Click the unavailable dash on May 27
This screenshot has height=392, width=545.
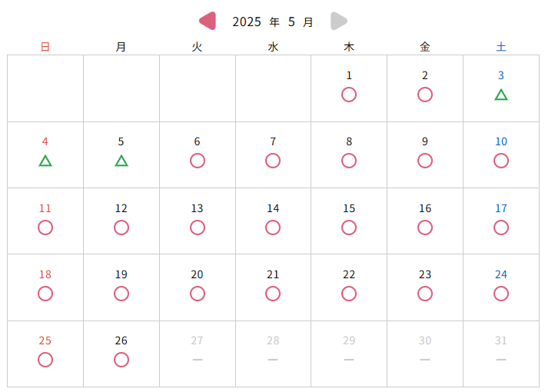point(197,360)
